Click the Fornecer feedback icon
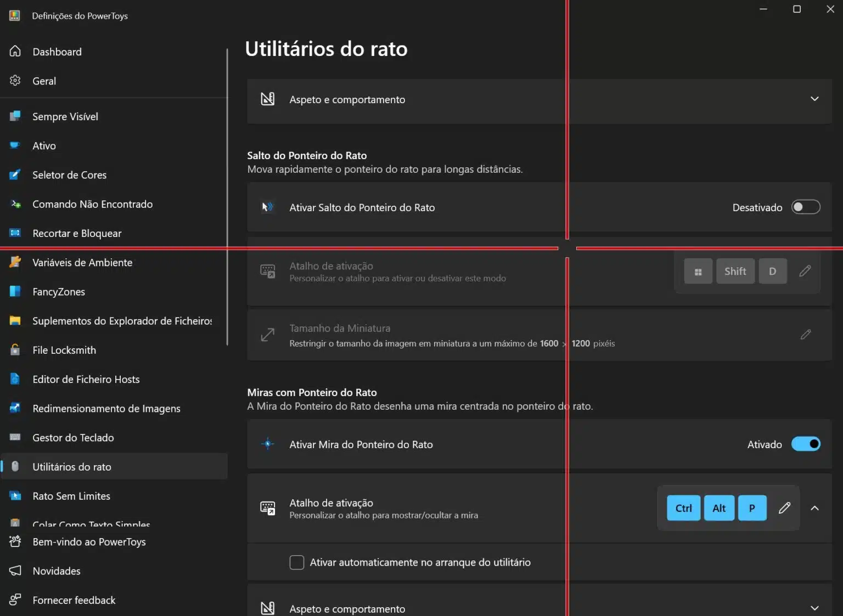Image resolution: width=843 pixels, height=616 pixels. pos(15,600)
